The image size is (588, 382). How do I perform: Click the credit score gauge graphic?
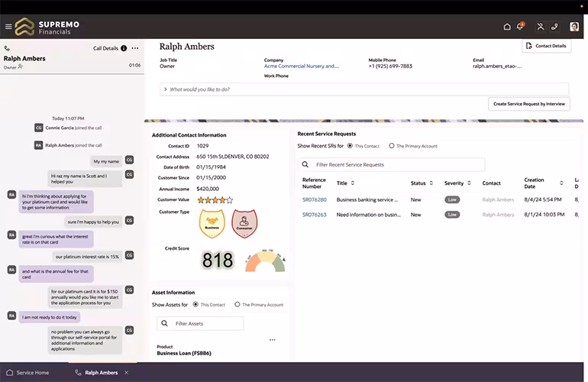point(265,261)
